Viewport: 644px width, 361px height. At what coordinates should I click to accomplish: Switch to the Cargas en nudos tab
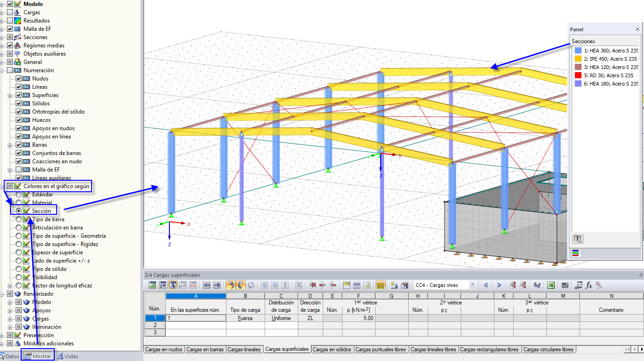point(164,350)
